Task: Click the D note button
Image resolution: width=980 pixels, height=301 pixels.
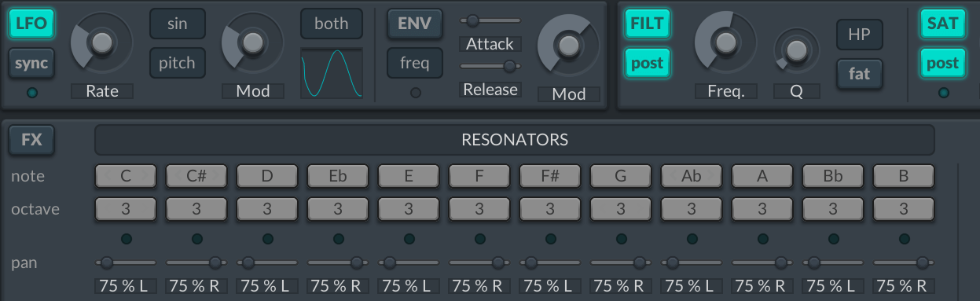Action: pos(267,177)
